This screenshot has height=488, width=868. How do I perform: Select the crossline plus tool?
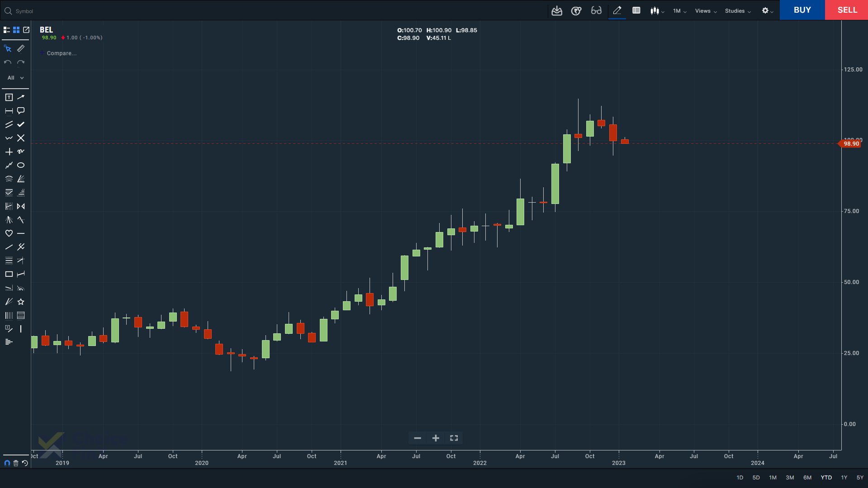tap(9, 152)
